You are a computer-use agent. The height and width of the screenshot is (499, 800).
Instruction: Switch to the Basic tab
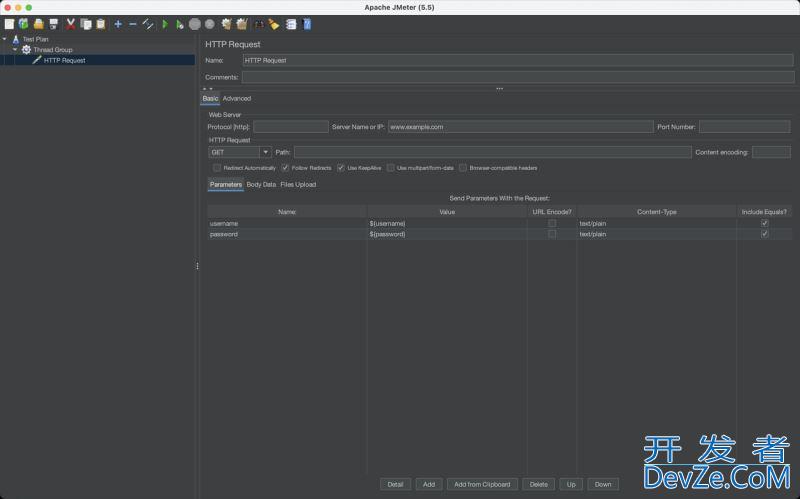tap(210, 98)
